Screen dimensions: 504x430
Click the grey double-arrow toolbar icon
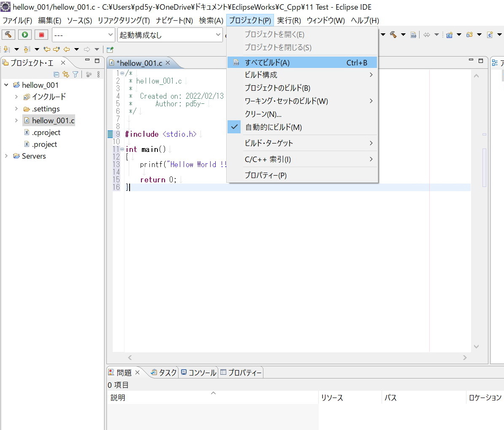click(x=427, y=35)
